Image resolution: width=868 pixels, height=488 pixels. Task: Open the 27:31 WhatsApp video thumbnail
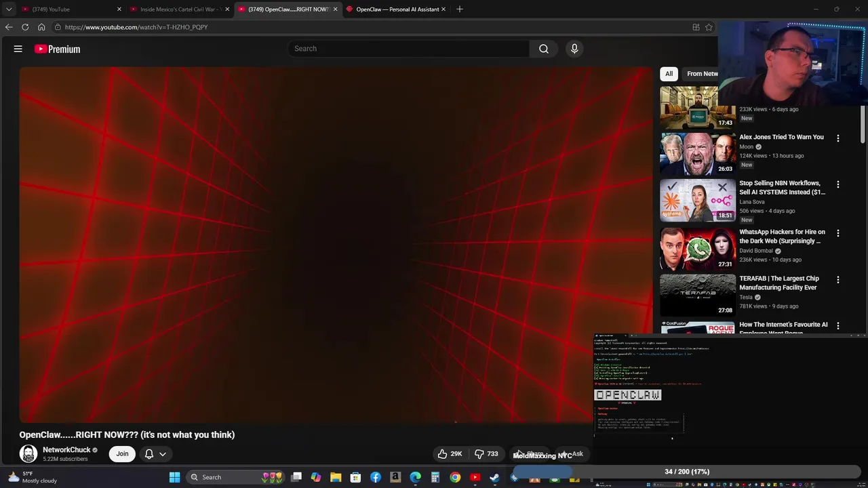(x=698, y=249)
